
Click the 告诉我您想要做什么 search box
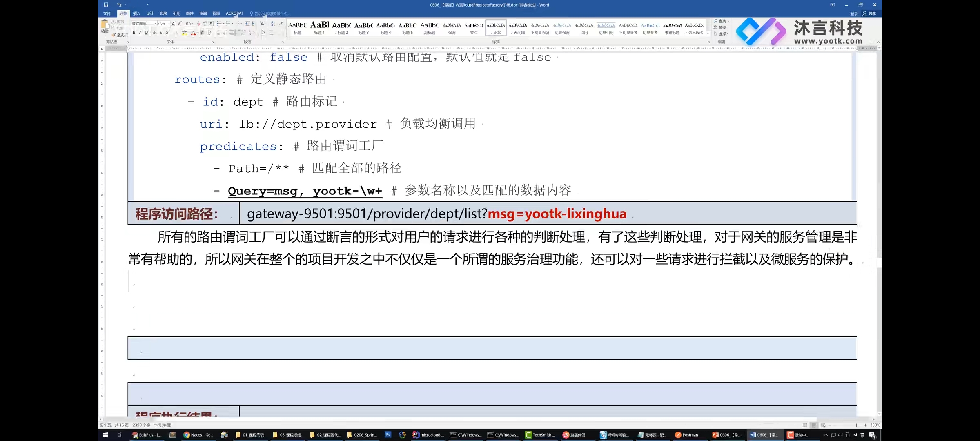269,13
